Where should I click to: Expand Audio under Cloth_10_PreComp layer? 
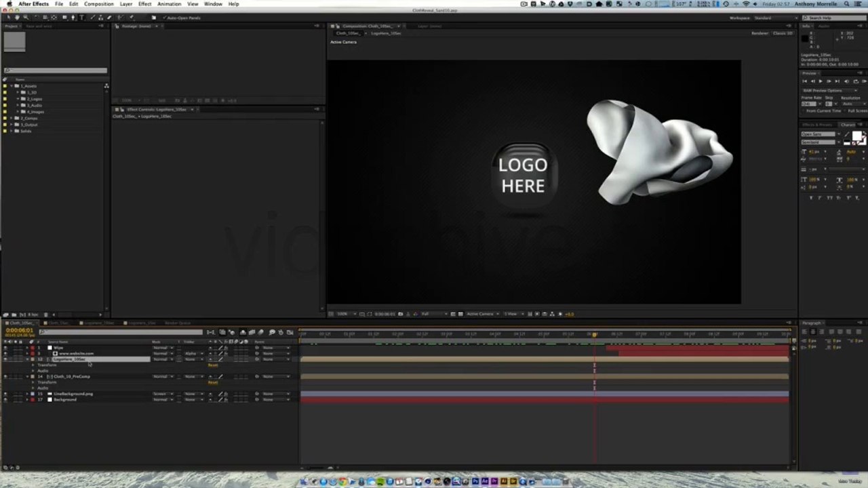(33, 388)
